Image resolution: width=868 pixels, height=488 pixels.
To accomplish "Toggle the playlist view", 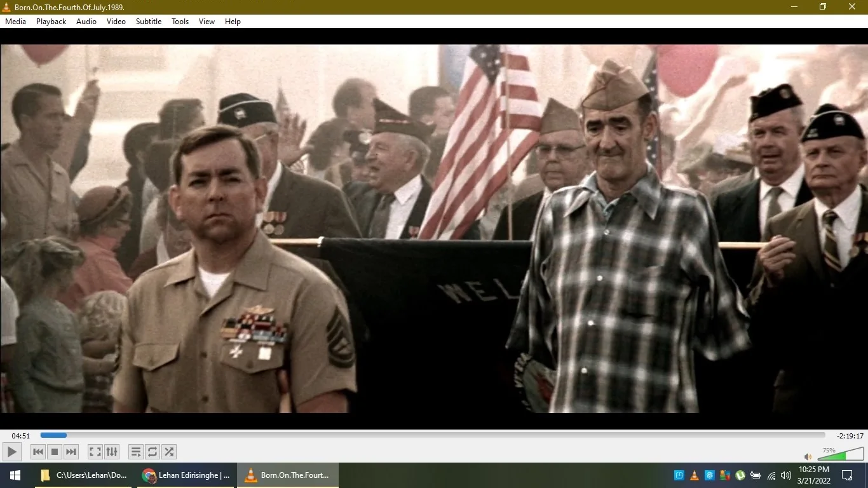I will coord(136,452).
